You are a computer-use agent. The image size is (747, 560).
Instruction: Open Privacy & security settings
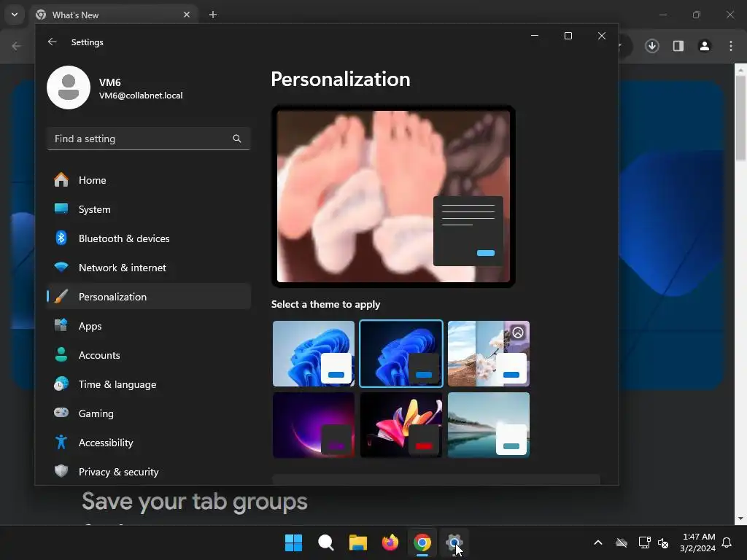tap(149, 472)
